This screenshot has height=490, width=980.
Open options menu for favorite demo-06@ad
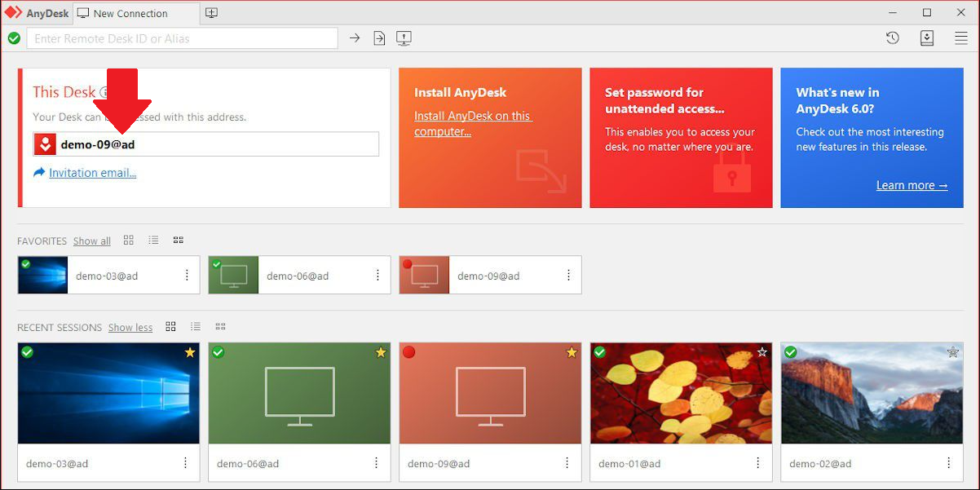[377, 276]
